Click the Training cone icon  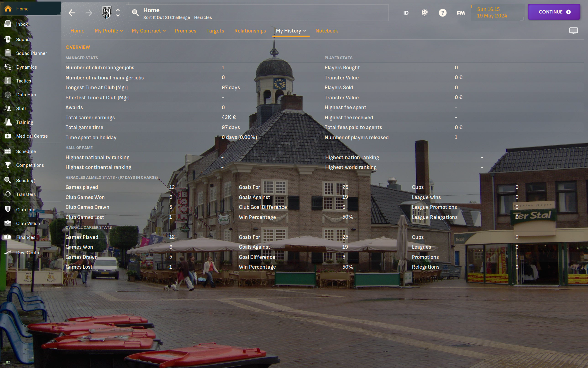8,122
